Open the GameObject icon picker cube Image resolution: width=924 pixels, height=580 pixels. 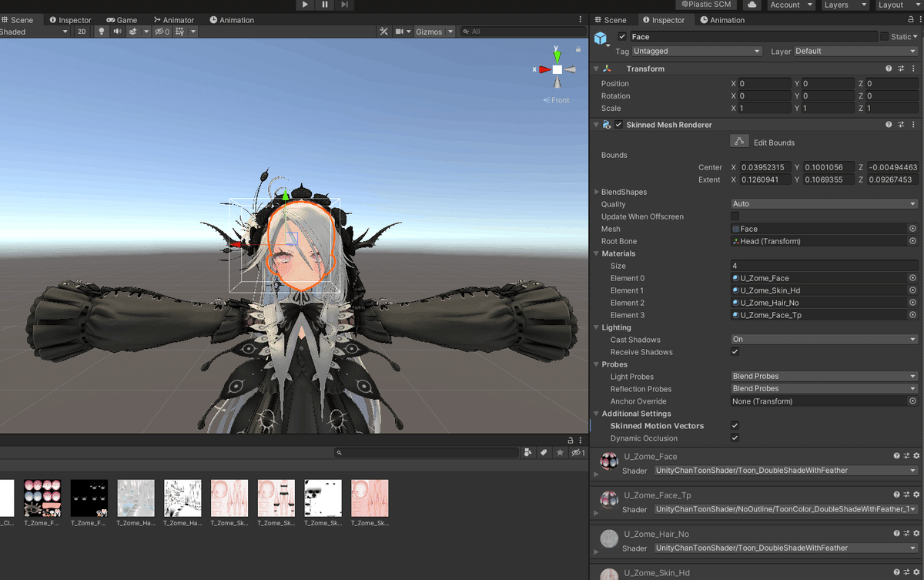(602, 39)
